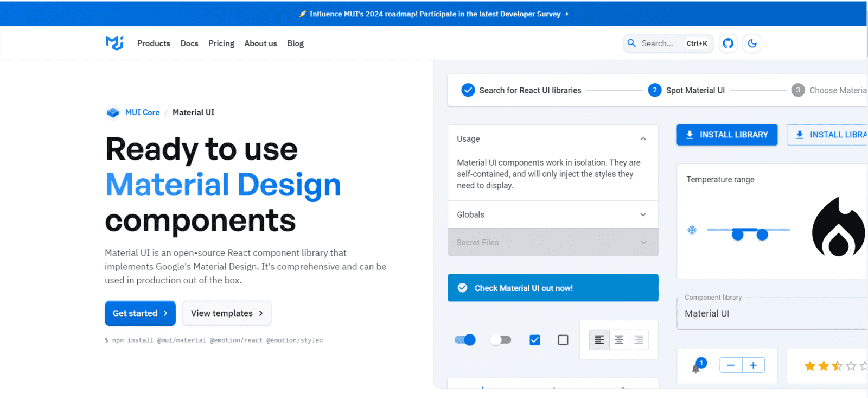The image size is (868, 398).
Task: Open the Developer Survey link
Action: click(x=534, y=14)
